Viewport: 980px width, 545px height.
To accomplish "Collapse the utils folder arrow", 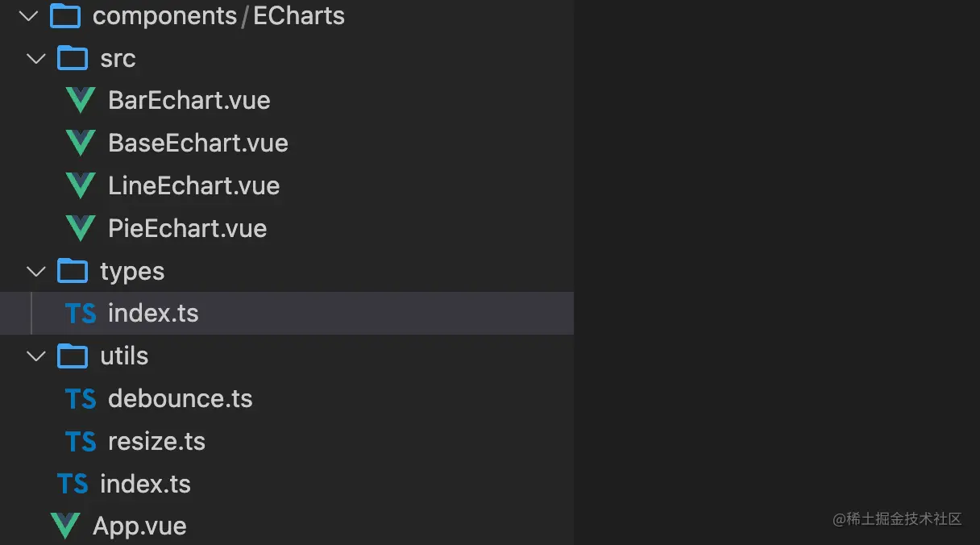I will 36,356.
